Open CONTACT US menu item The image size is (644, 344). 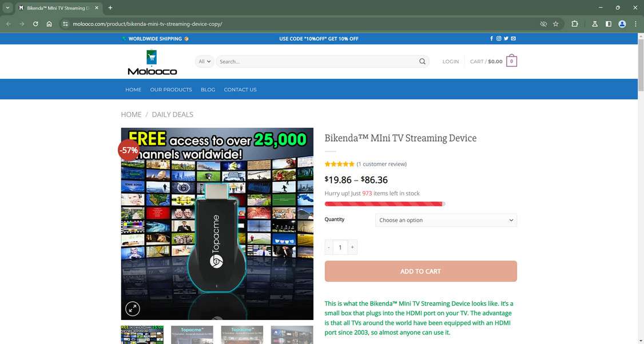tap(240, 90)
